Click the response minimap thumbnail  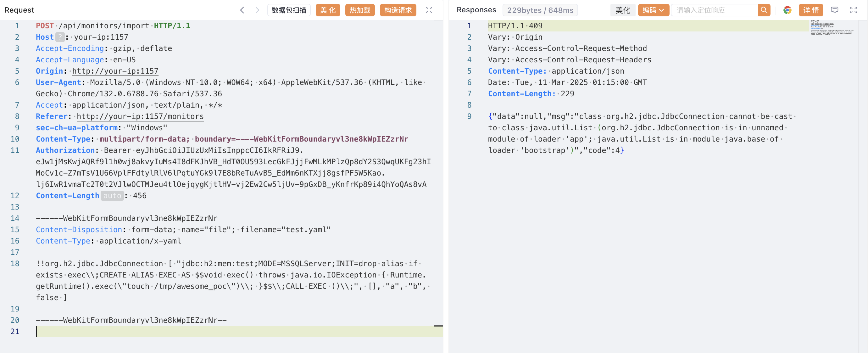[x=832, y=28]
